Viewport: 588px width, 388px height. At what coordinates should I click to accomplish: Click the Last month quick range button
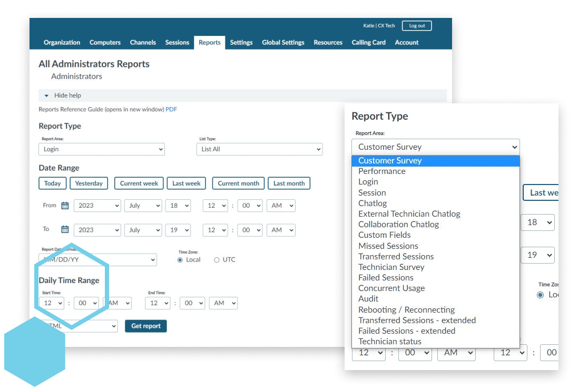point(289,183)
